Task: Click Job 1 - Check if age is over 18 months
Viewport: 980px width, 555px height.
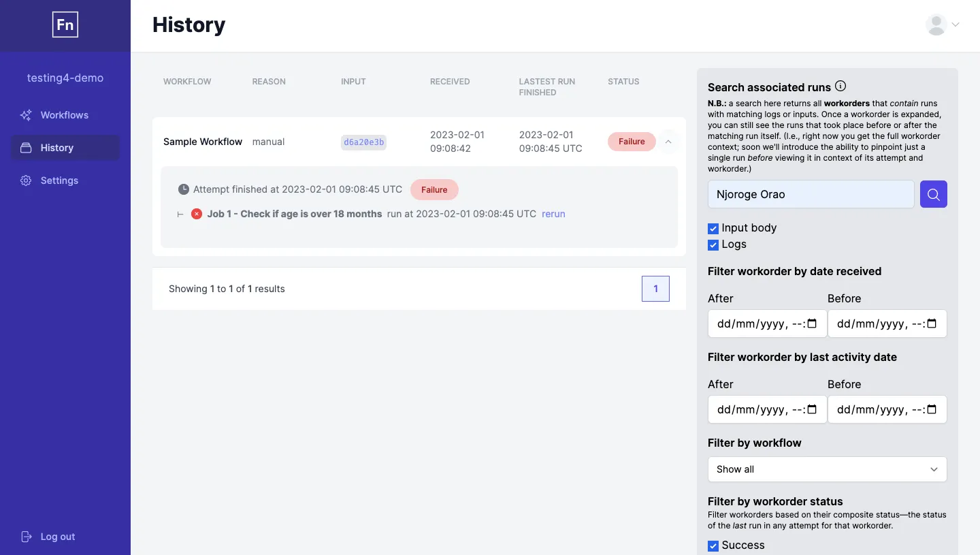Action: (295, 214)
